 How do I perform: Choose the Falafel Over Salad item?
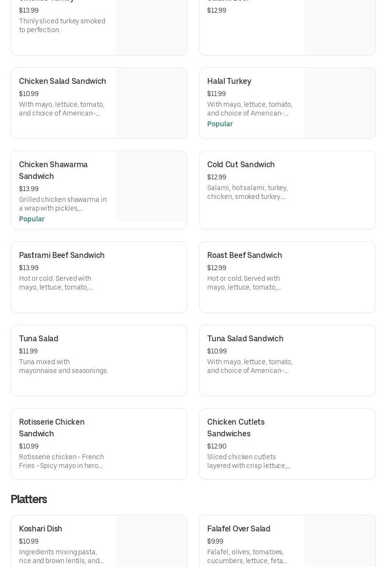tap(252, 541)
